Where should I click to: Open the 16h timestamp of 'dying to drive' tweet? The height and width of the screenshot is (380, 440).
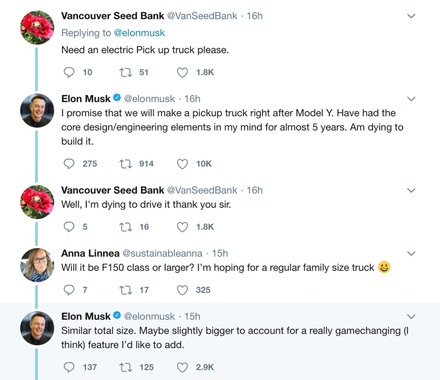coord(255,190)
